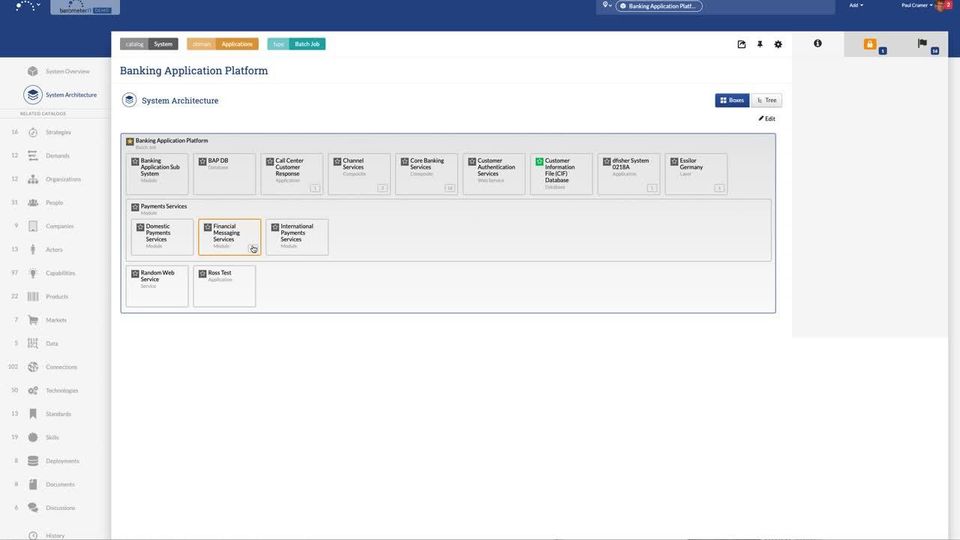Click the notification badge by user avatar
The width and height of the screenshot is (960, 540).
(x=949, y=4)
